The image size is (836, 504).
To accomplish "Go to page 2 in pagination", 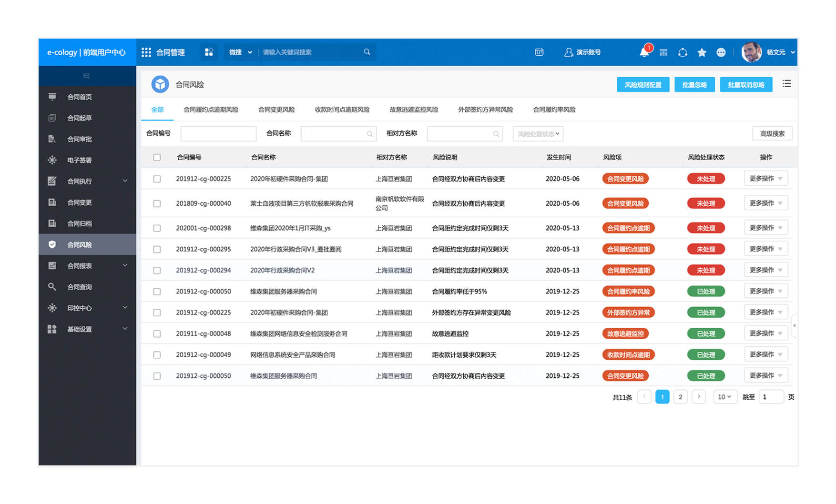I will (680, 397).
